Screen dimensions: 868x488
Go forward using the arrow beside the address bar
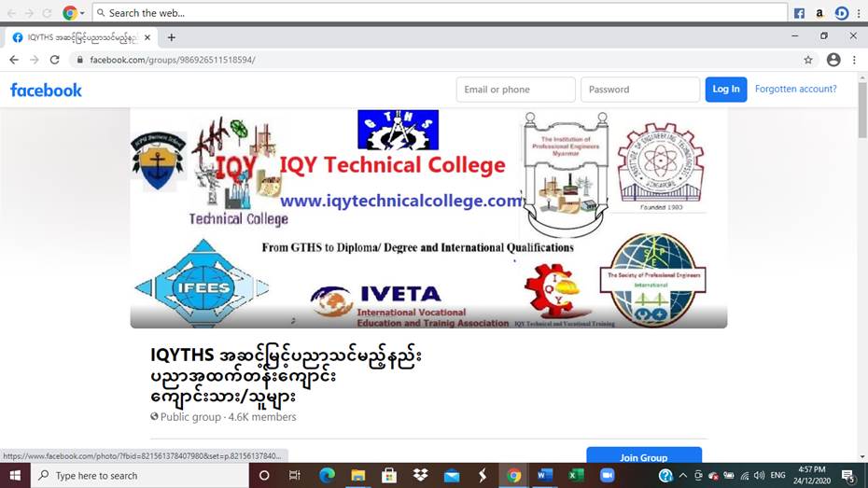35,60
